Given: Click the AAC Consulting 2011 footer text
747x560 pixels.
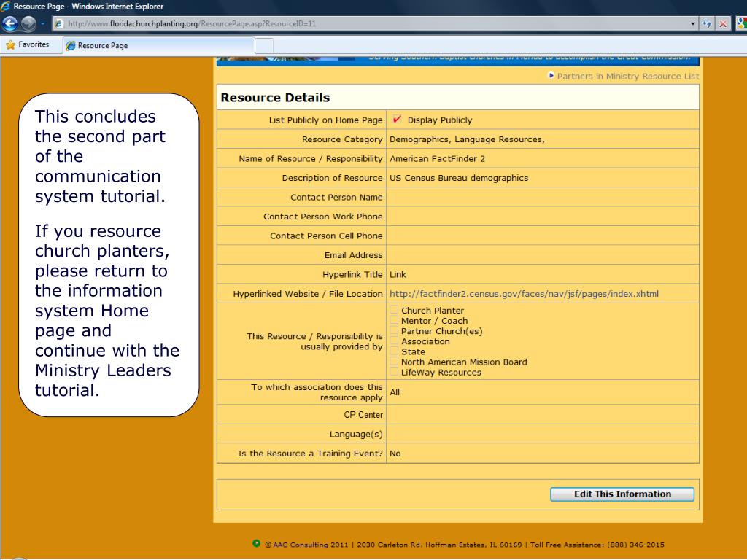Looking at the screenshot, I should (307, 545).
